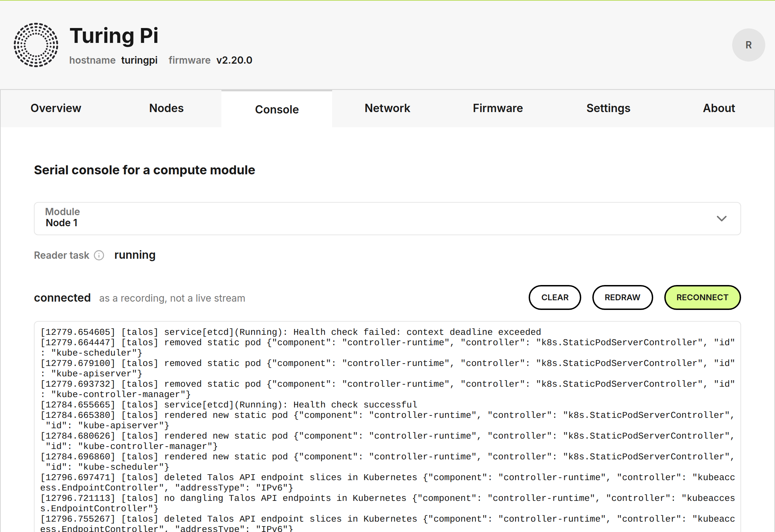Click the Reader task info icon
The width and height of the screenshot is (775, 532).
(x=99, y=255)
